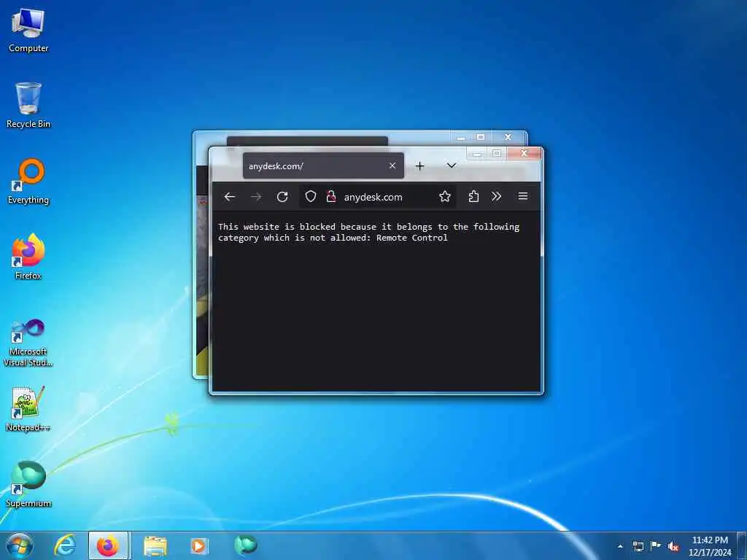The height and width of the screenshot is (560, 747).
Task: Click the blocked website message text
Action: click(x=368, y=233)
